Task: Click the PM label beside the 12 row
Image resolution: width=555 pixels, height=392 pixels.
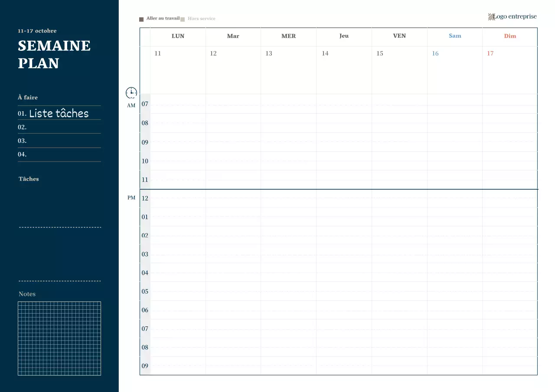Action: coord(131,198)
